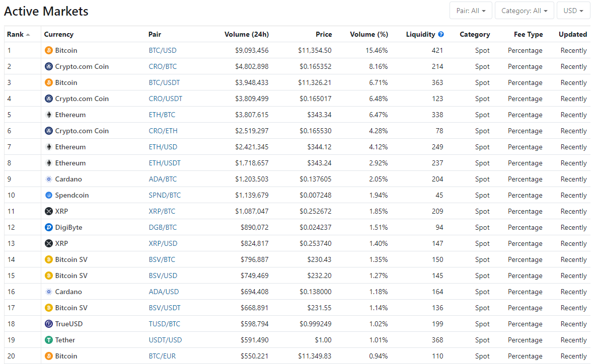Click the TrueUSD currency name
The width and height of the screenshot is (595, 364).
(68, 324)
